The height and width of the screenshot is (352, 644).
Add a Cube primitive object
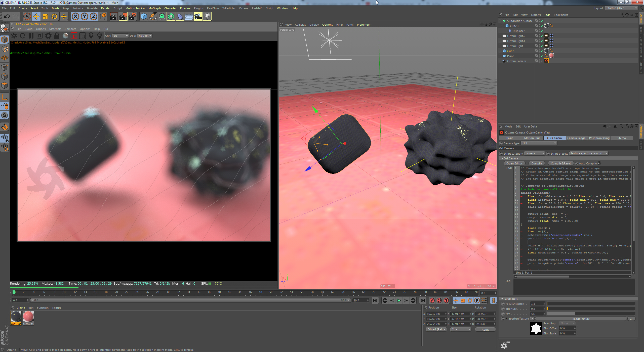(x=144, y=17)
